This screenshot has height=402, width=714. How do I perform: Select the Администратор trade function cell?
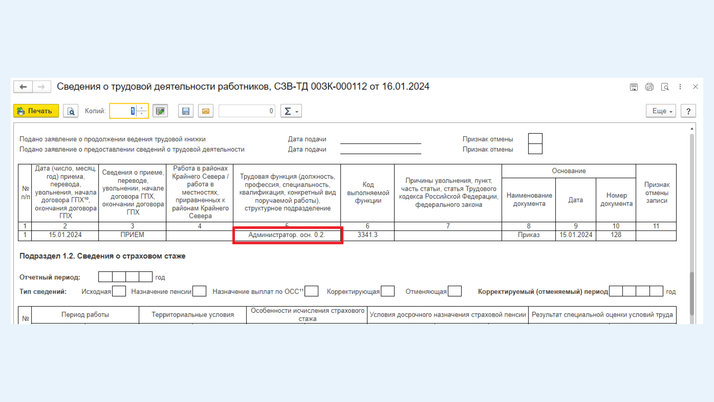pyautogui.click(x=287, y=235)
